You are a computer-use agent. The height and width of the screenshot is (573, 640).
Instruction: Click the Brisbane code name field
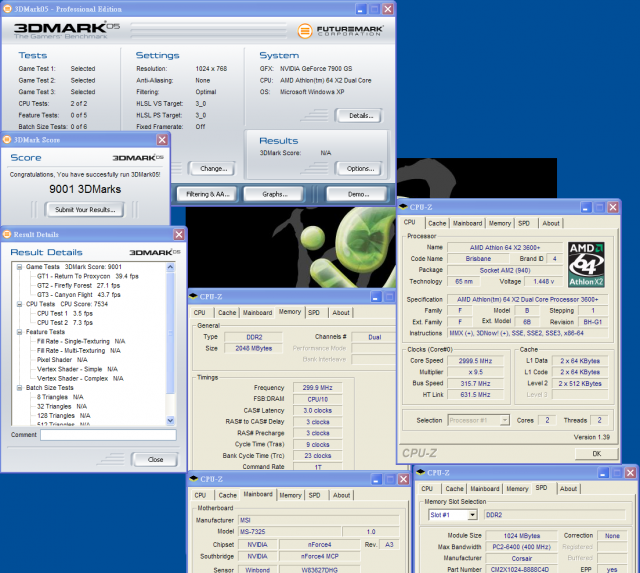coord(478,259)
